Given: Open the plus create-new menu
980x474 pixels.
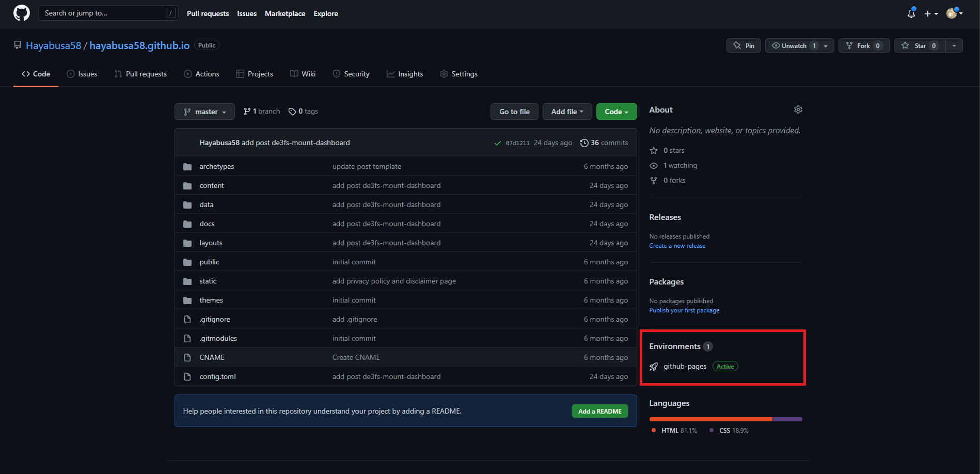Looking at the screenshot, I should click(x=931, y=14).
